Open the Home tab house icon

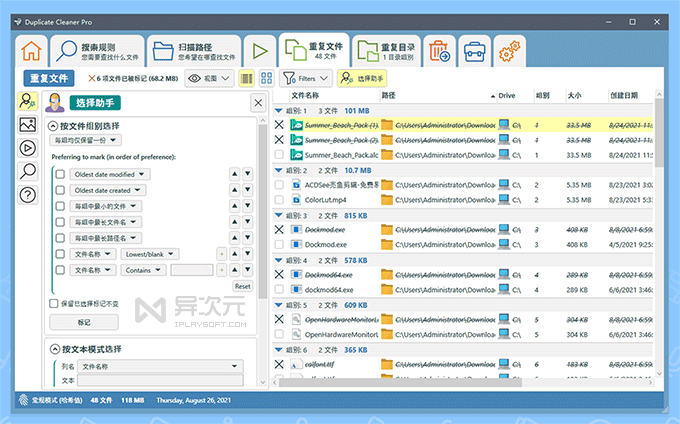pyautogui.click(x=32, y=51)
